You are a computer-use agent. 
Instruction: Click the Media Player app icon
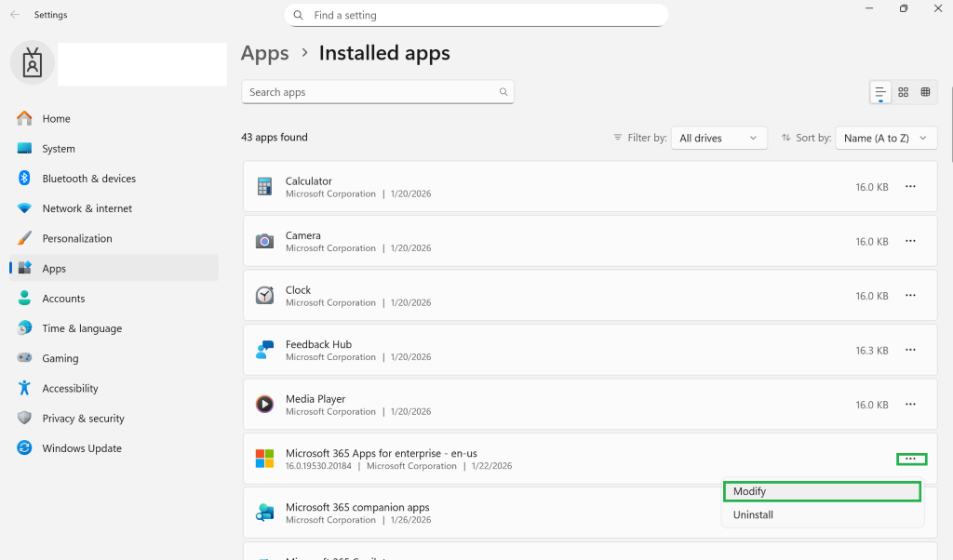[265, 405]
